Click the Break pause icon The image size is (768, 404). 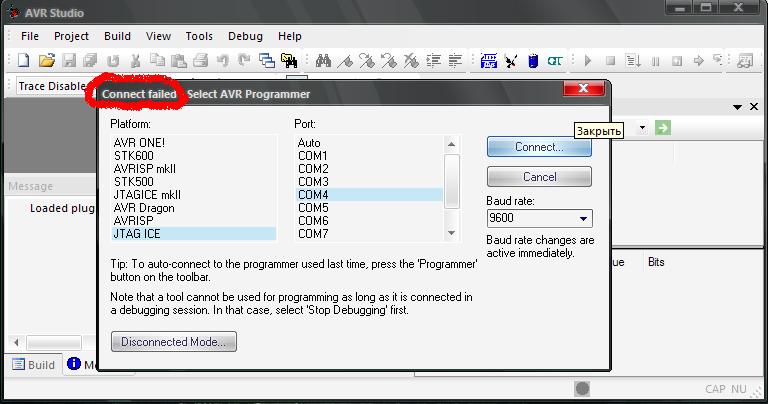(655, 61)
